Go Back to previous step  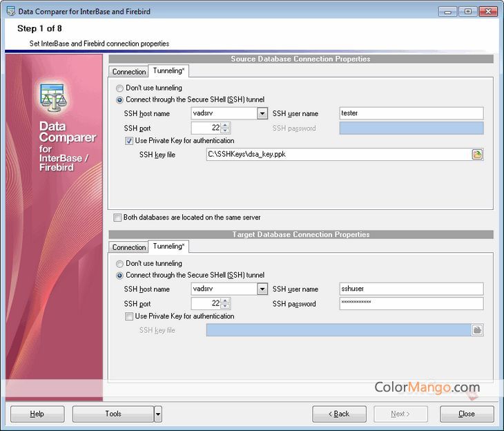339,414
